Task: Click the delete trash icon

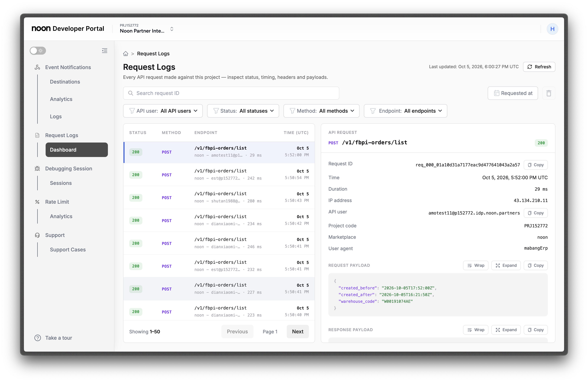Action: (549, 93)
